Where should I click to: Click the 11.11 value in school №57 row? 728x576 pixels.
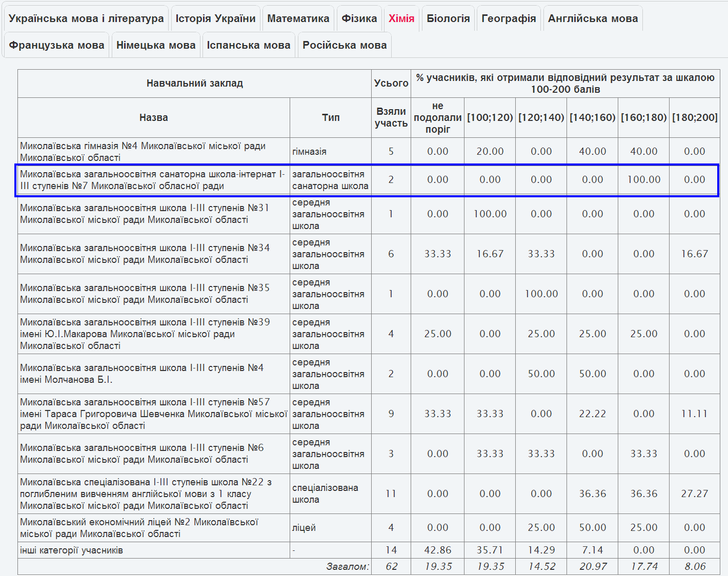coord(695,414)
